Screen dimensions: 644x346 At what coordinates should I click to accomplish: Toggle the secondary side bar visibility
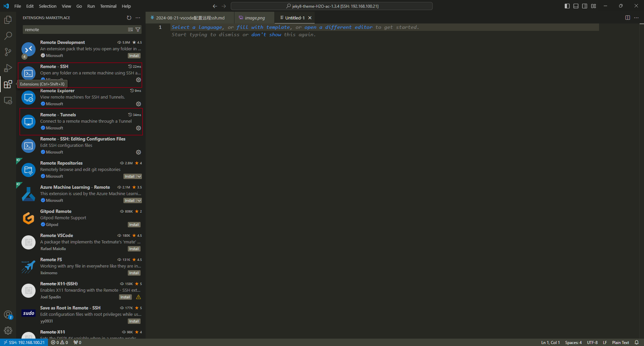pos(585,6)
